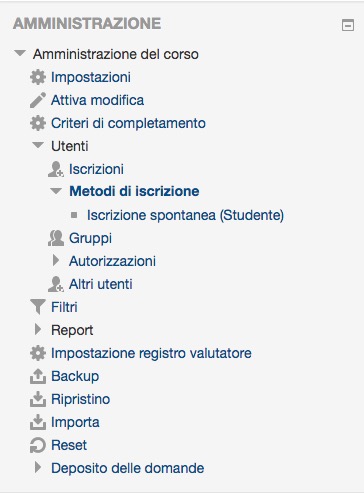Click the circular arrow Reset icon
364x493 pixels.
click(x=38, y=445)
